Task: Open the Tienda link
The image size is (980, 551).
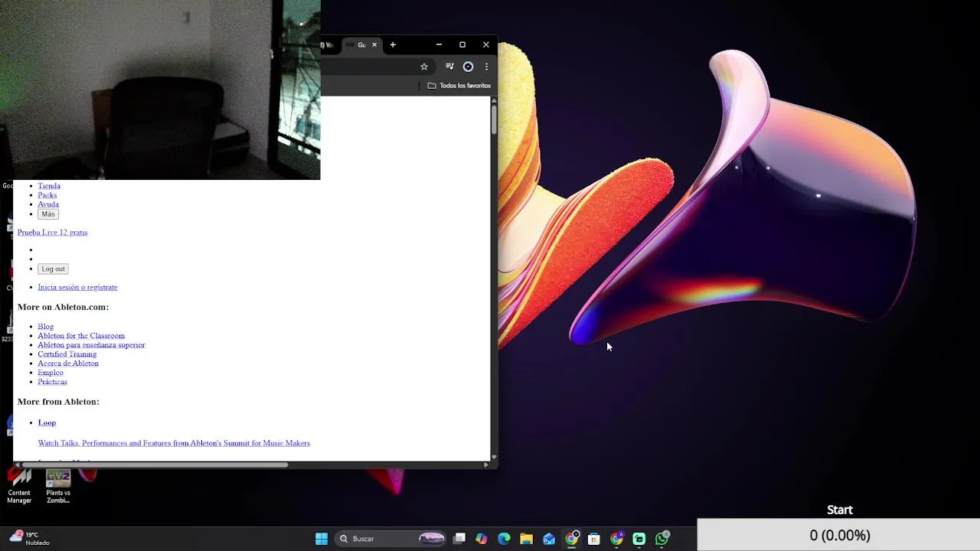Action: pyautogui.click(x=49, y=186)
